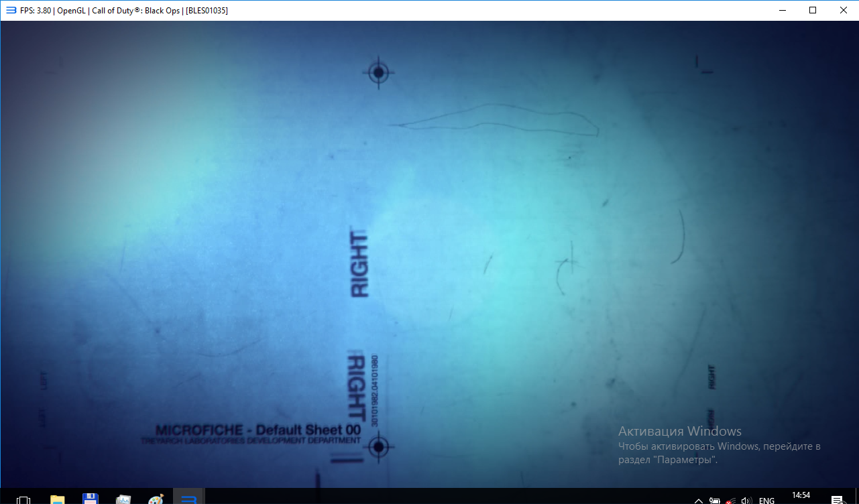Minimize the Call of Duty window
Viewport: 859px width, 504px height.
click(x=782, y=10)
